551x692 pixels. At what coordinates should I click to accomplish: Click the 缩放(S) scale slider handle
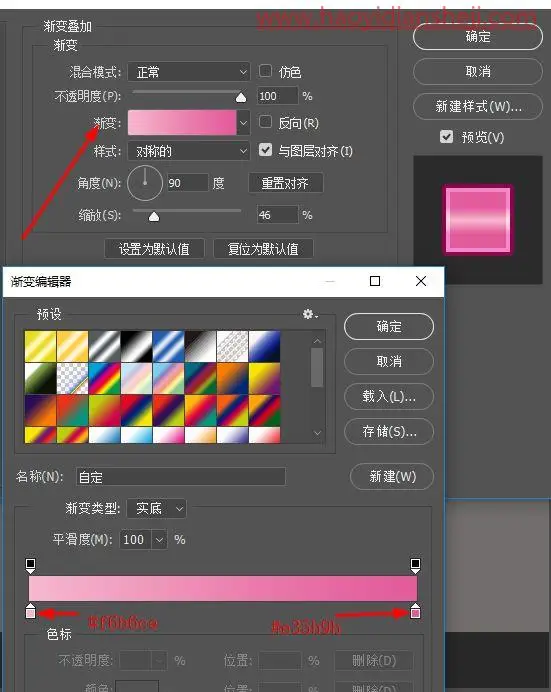click(x=154, y=216)
